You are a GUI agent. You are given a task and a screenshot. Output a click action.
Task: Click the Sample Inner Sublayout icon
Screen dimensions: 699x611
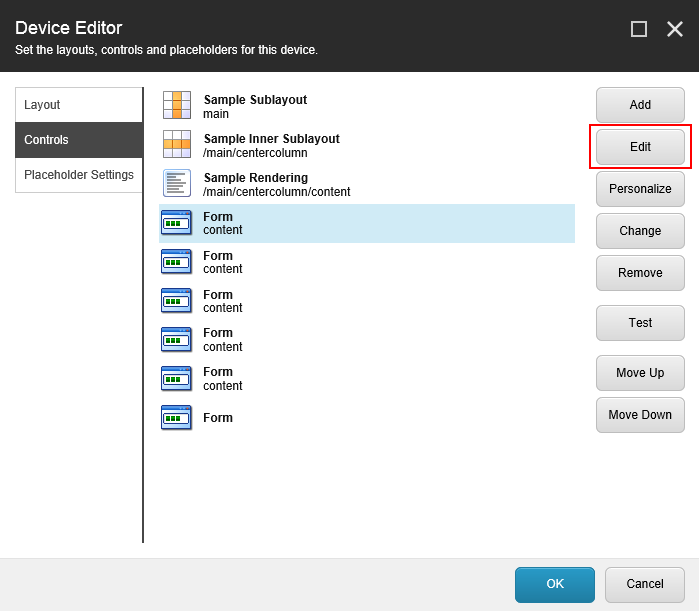177,145
